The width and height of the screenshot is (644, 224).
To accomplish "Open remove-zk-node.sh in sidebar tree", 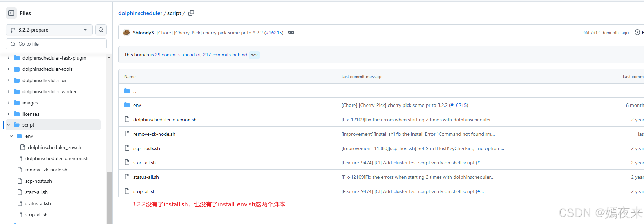I will 46,170.
